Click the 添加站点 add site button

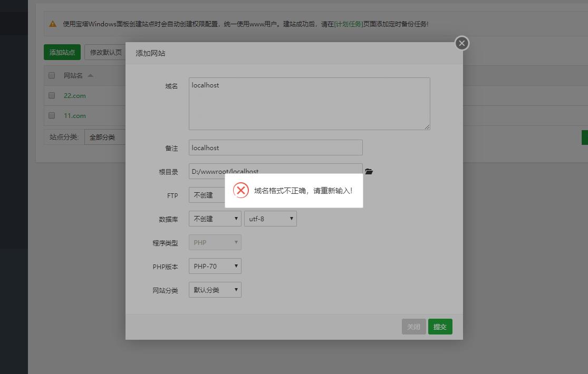(62, 52)
